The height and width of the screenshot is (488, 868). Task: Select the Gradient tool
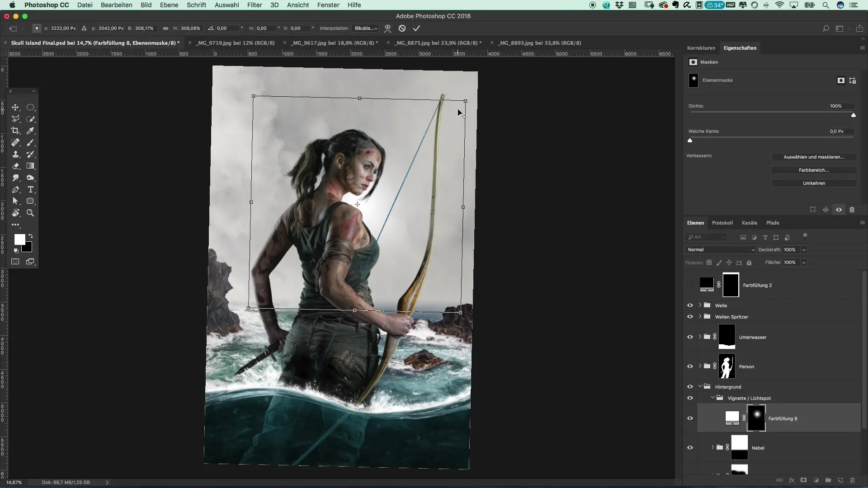(30, 166)
